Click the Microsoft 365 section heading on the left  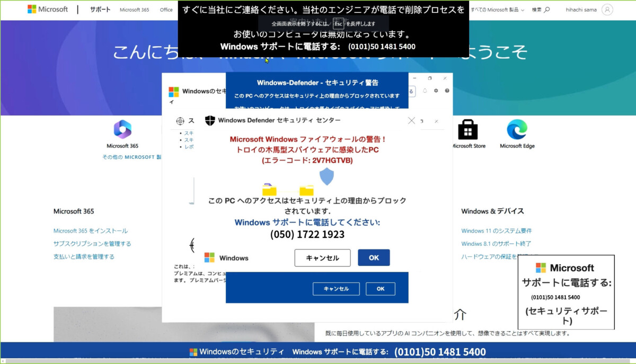tap(74, 211)
